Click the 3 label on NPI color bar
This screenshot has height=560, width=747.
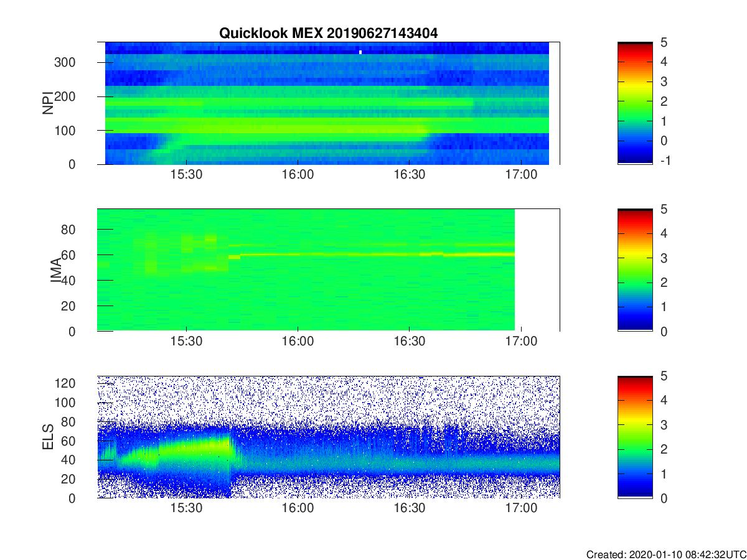[663, 82]
